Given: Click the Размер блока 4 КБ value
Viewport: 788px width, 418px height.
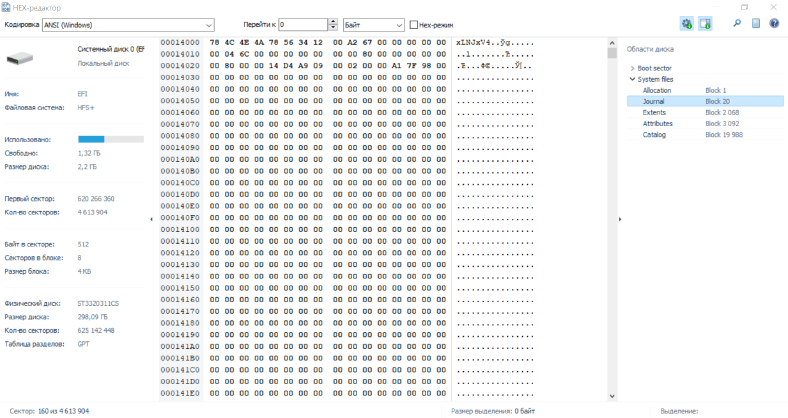Looking at the screenshot, I should click(x=84, y=271).
